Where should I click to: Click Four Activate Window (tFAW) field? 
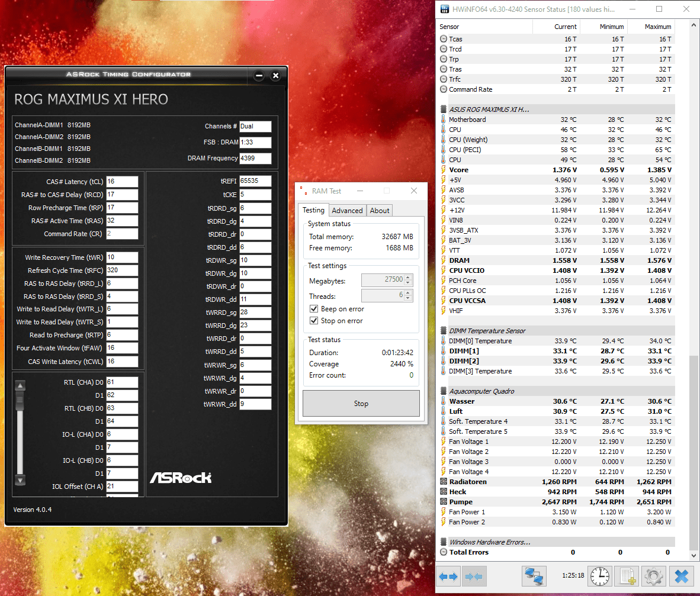coord(122,348)
